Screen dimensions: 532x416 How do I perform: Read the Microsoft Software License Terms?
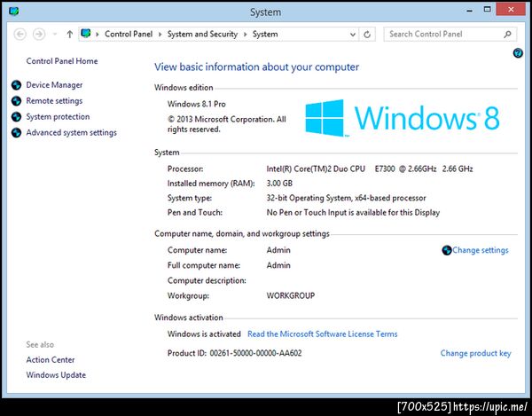pyautogui.click(x=323, y=334)
